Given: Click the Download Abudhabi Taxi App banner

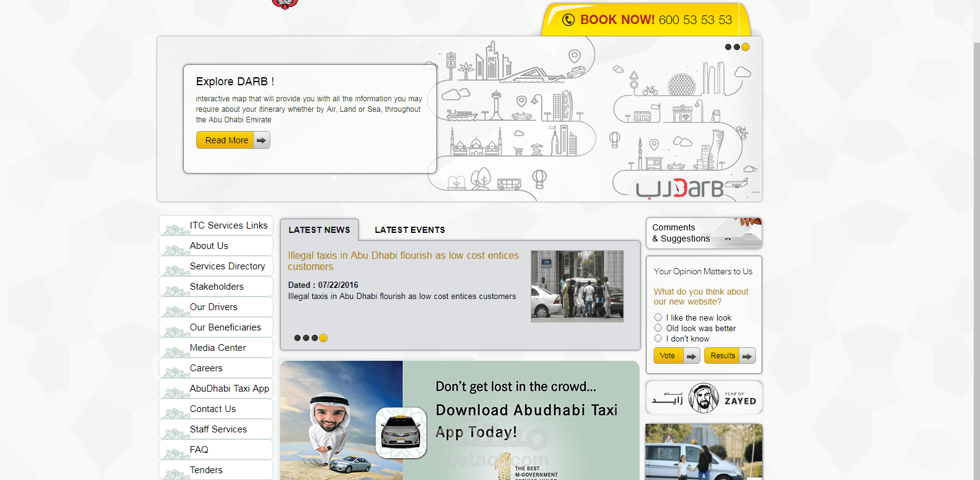Looking at the screenshot, I should [460, 420].
